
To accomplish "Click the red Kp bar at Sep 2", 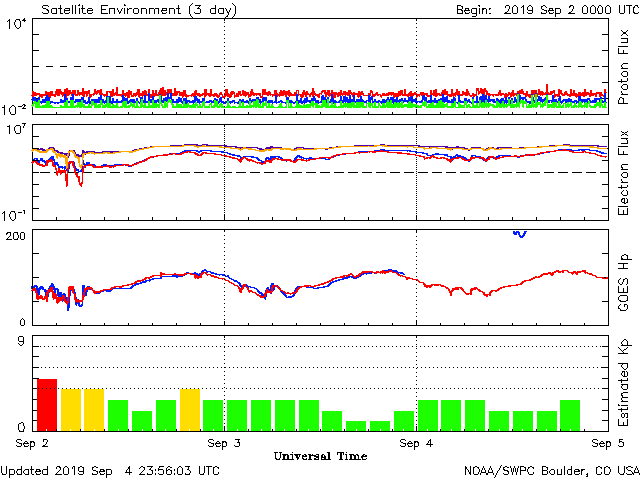I will 47,405.
